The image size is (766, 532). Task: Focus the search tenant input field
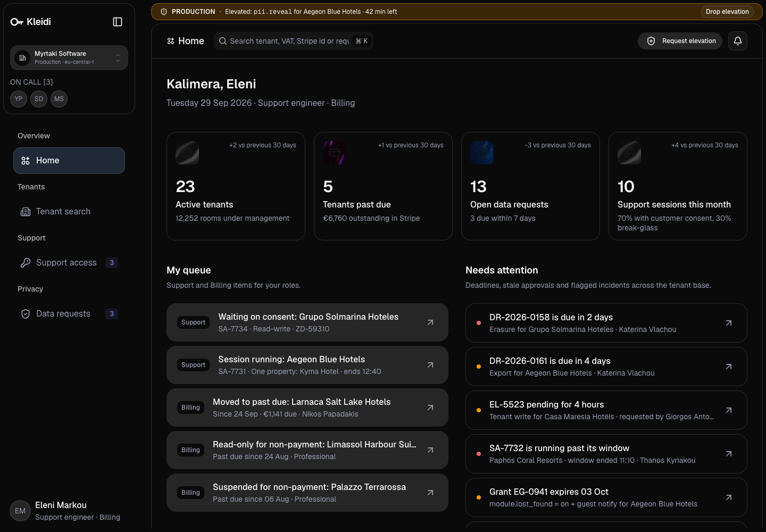[294, 41]
